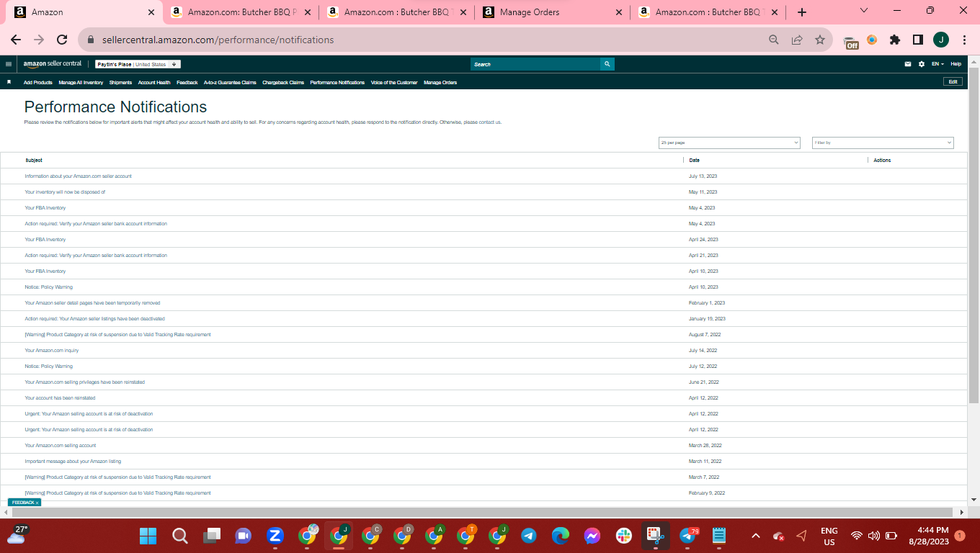Open the Paytin's Place marketplace switcher
980x553 pixels.
pyautogui.click(x=138, y=64)
